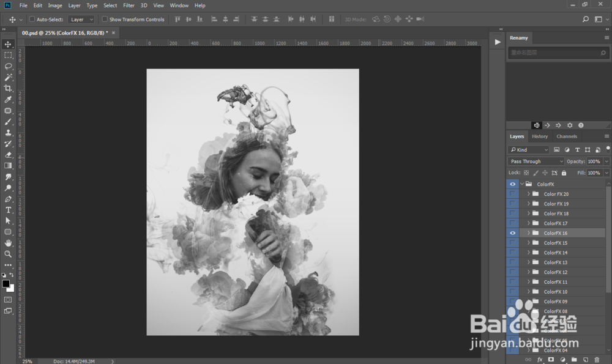Select the 00.psd document tab
Image resolution: width=612 pixels, height=364 pixels.
coord(65,33)
